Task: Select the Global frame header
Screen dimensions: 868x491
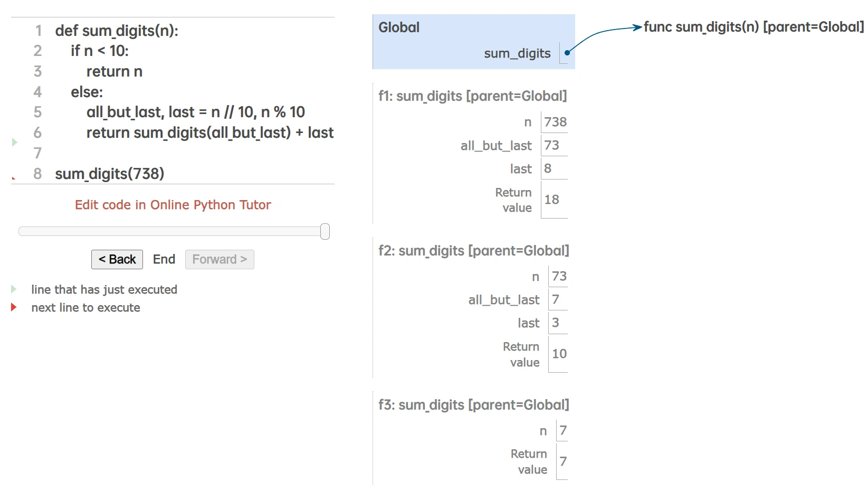Action: point(399,27)
